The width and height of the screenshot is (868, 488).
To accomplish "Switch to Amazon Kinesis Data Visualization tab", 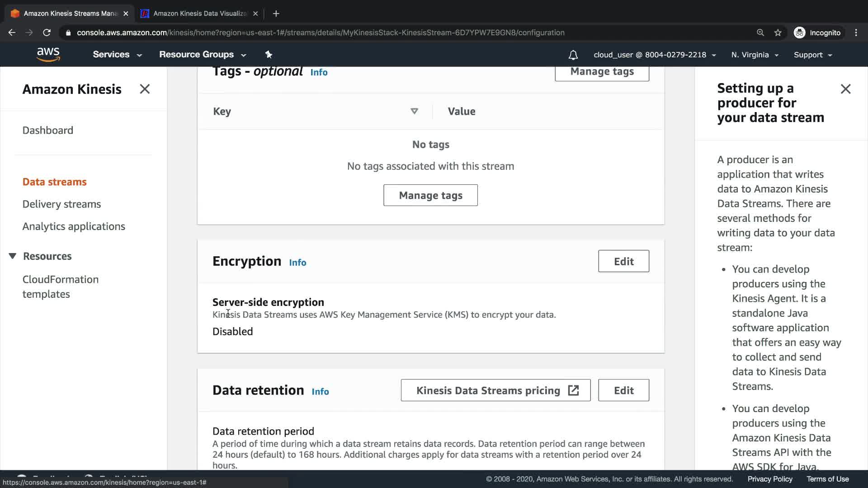I will pos(199,14).
